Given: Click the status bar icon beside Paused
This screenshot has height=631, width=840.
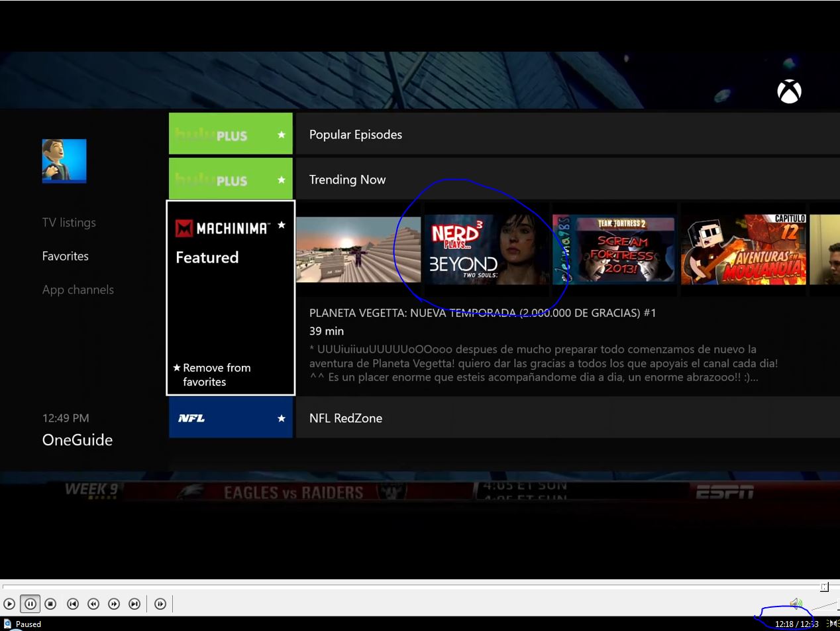Looking at the screenshot, I should click(x=7, y=624).
